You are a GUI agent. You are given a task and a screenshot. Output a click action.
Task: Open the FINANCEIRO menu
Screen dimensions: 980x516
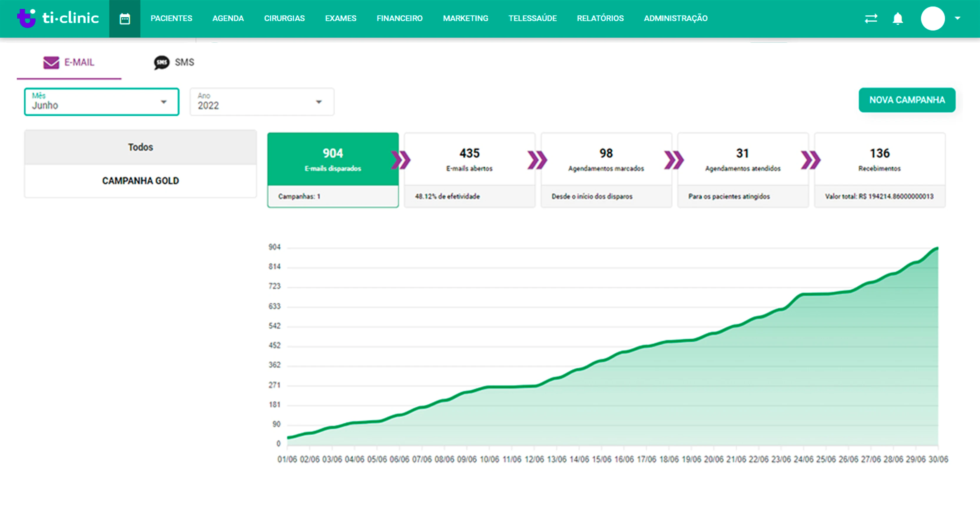(399, 18)
